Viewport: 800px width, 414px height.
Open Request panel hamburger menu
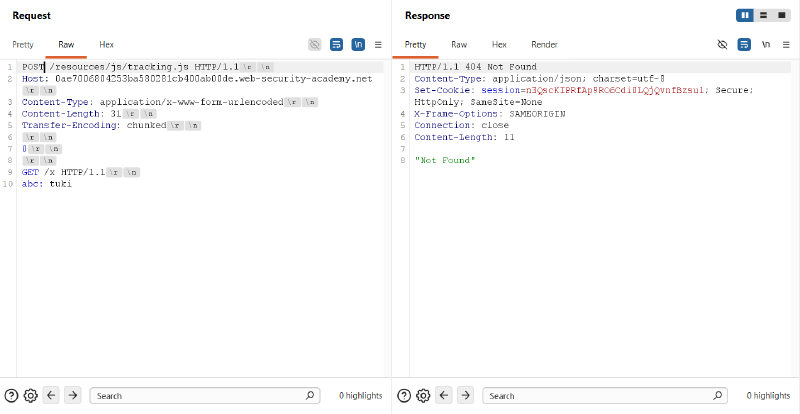(x=378, y=45)
